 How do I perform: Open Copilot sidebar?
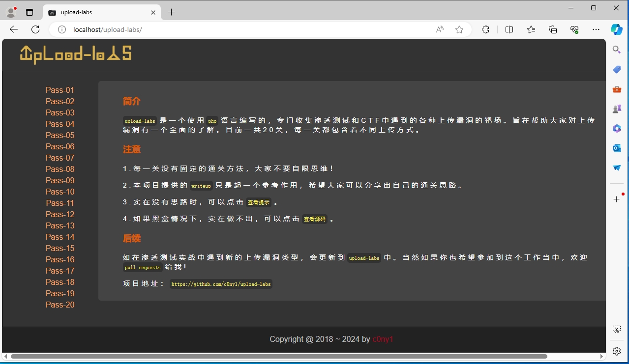[x=617, y=29]
